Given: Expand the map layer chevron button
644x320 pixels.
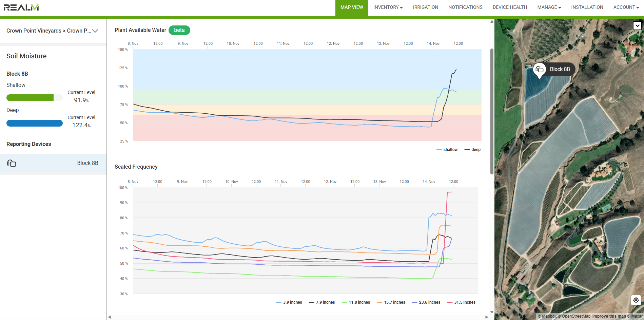Looking at the screenshot, I should click(637, 25).
